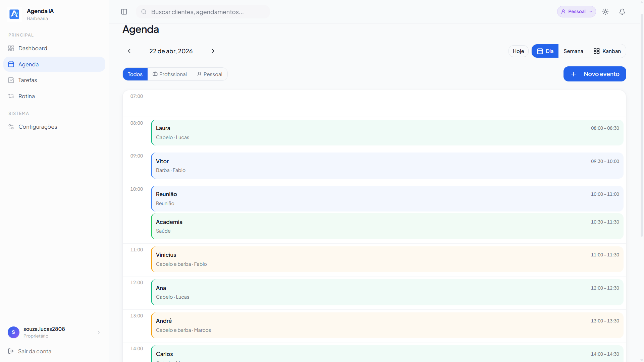Open the Vinicius Cabelo e barba appointment

pos(387,259)
